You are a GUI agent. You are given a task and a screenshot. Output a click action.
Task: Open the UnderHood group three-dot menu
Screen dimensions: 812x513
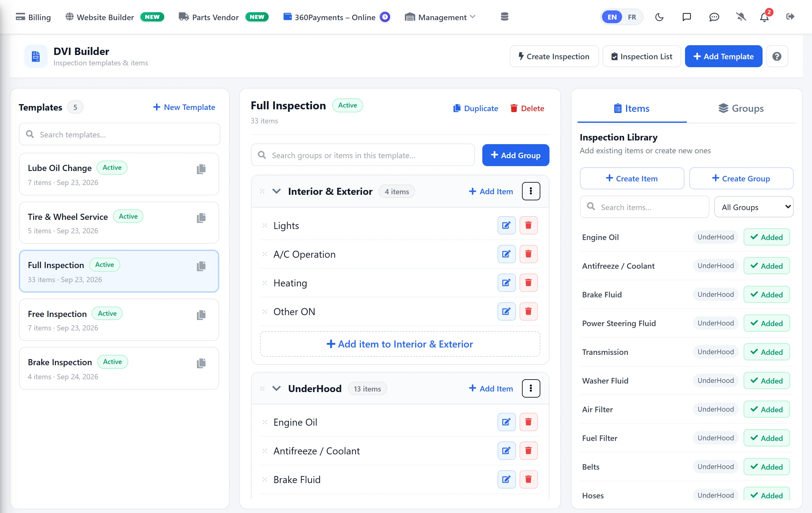point(531,388)
